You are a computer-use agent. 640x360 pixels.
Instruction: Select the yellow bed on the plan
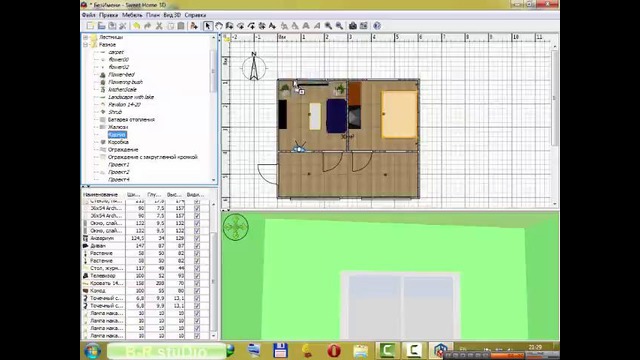[400, 114]
